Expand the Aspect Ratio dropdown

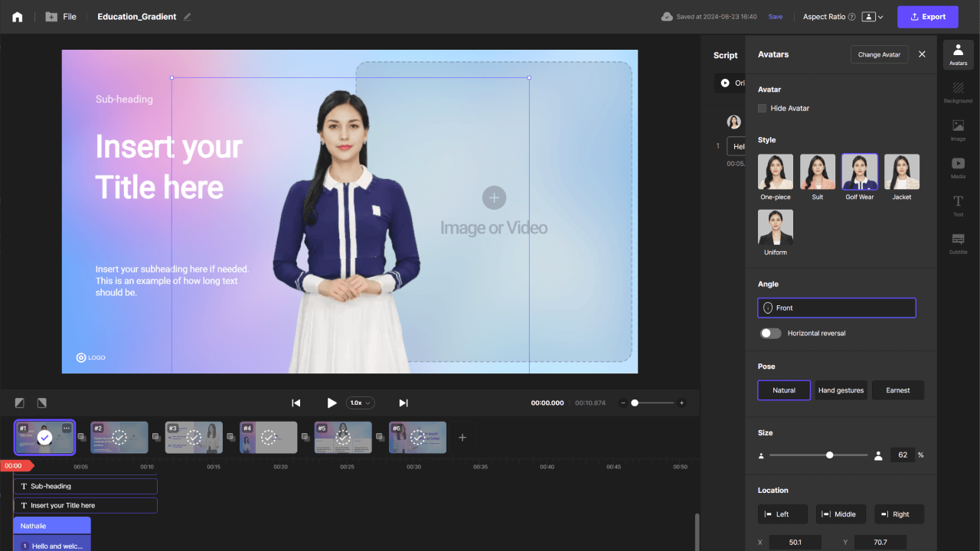click(x=873, y=17)
